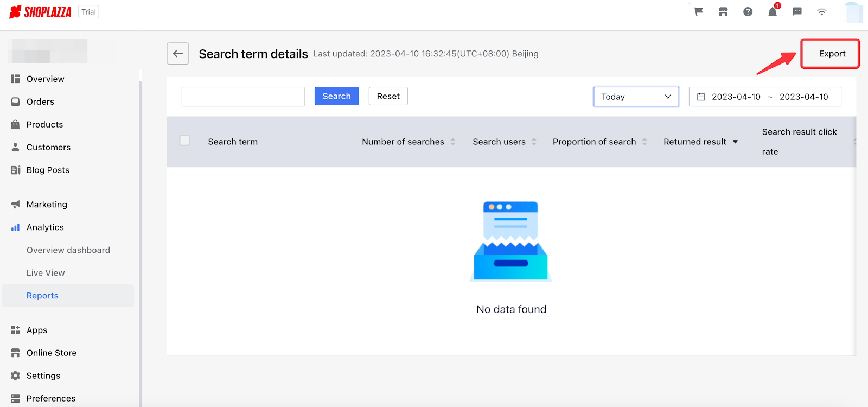Screen dimensions: 868x407
Task: Click the Blog Posts icon
Action: click(15, 170)
